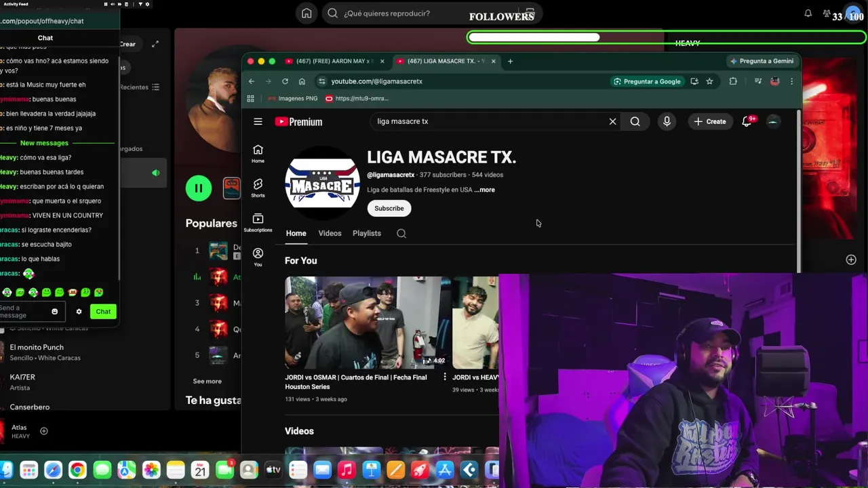Click the @ligamasacretx channel handle

click(391, 175)
